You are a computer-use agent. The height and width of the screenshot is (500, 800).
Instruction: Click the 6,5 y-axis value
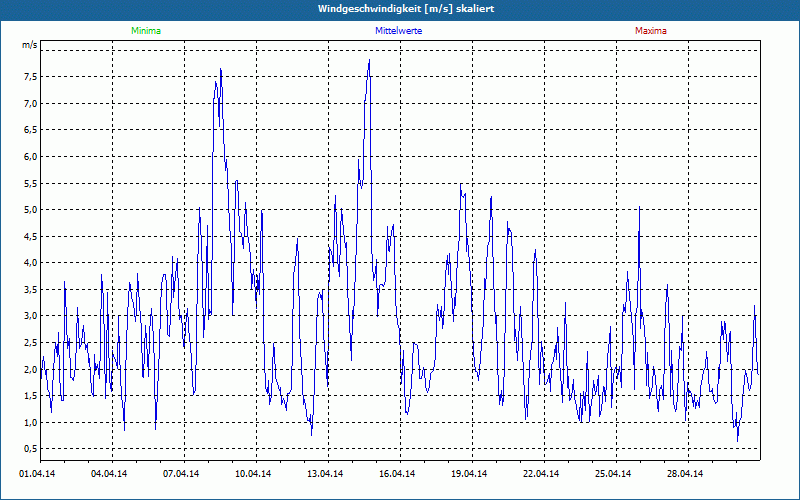(31, 130)
